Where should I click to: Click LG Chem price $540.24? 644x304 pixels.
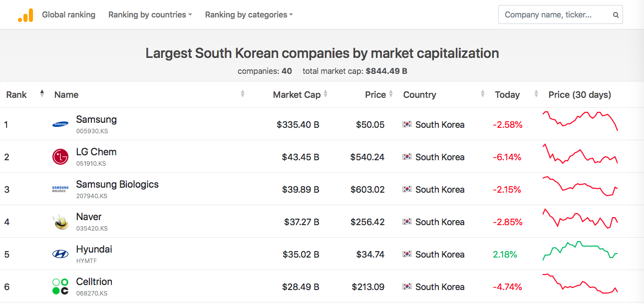tap(367, 157)
